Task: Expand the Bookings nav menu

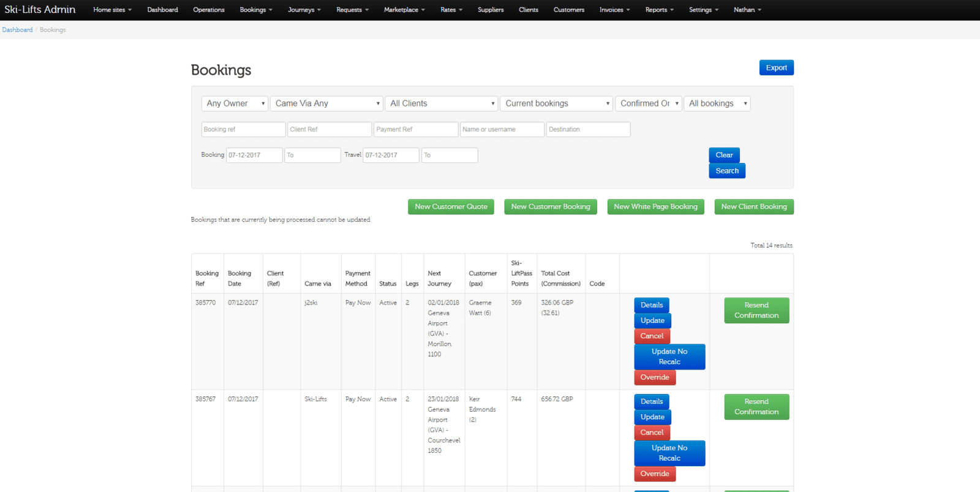Action: click(x=256, y=10)
